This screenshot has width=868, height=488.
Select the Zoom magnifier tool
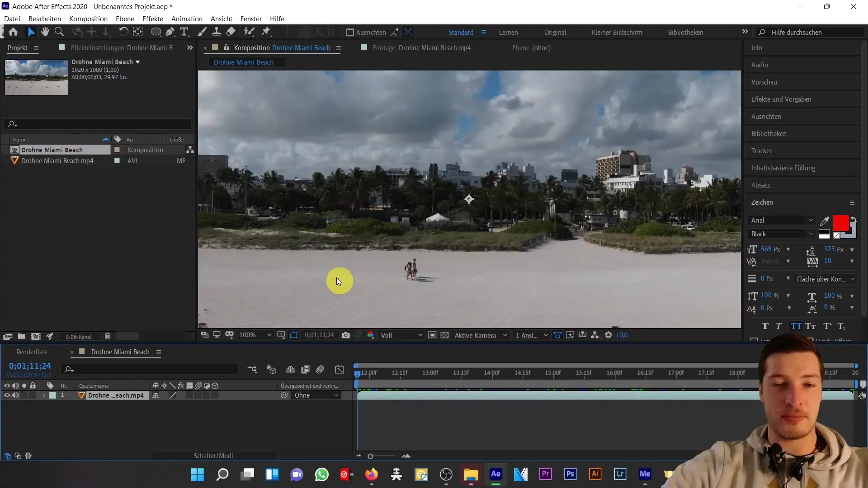(x=59, y=32)
